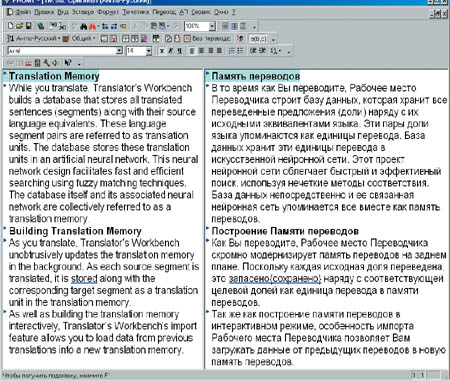Open the ? help menu
The width and height of the screenshot is (450, 381).
234,12
